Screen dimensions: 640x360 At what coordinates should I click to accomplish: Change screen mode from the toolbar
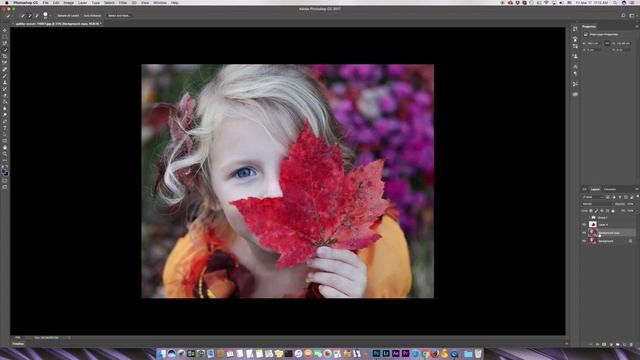pos(5,187)
